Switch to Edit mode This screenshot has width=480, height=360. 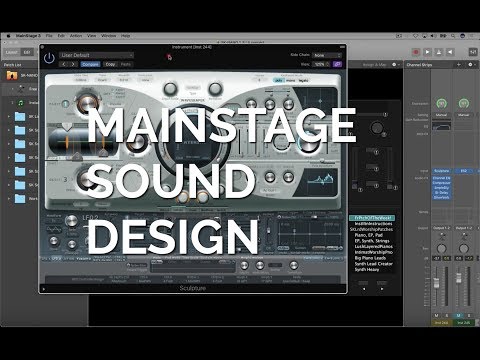click(27, 52)
